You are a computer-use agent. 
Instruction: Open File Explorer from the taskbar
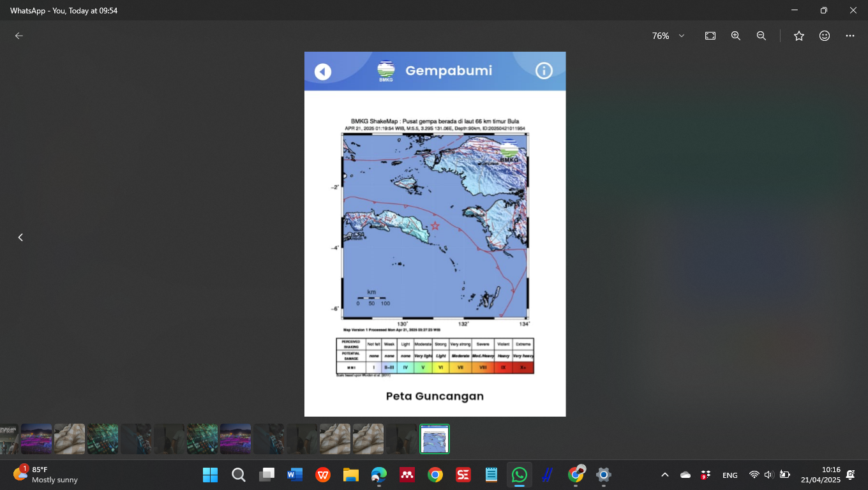[x=351, y=475]
